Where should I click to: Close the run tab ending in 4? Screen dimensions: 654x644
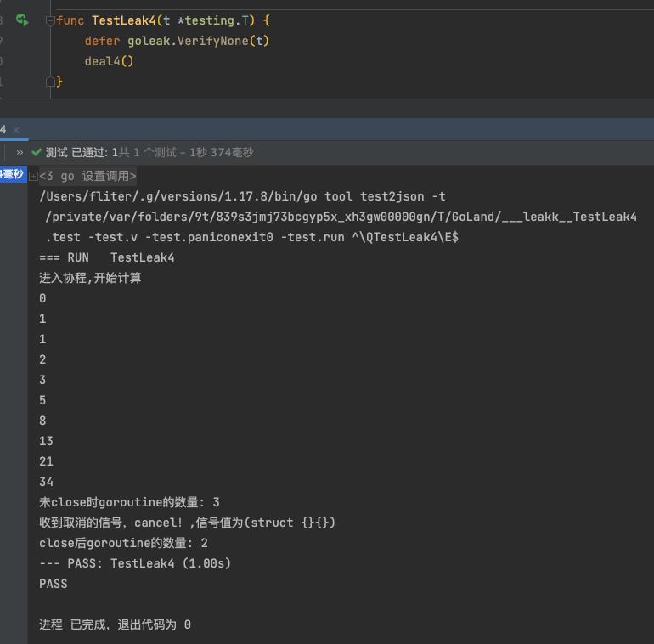16,129
